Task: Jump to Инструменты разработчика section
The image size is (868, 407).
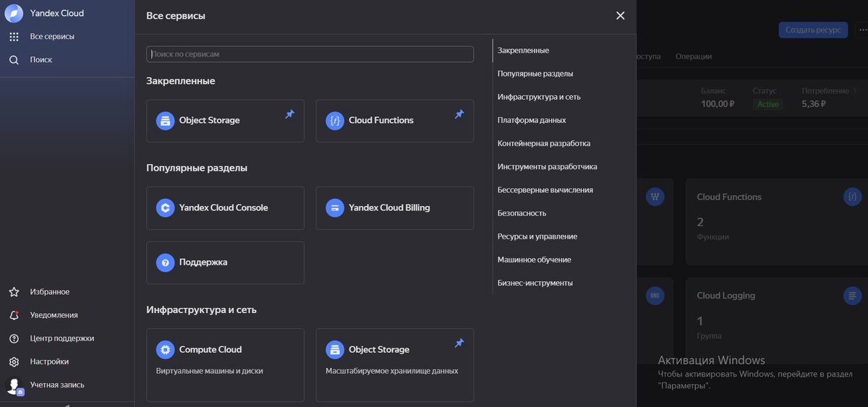Action: [548, 166]
